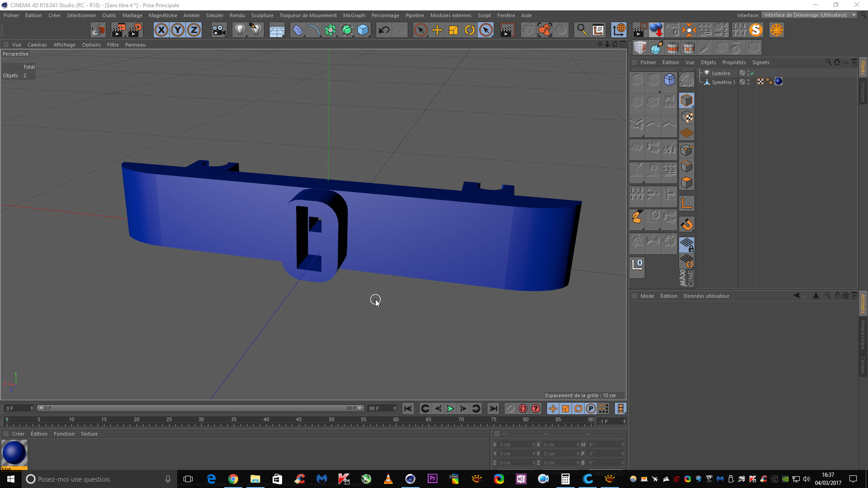Select the Move tool
868x488 pixels.
(437, 30)
